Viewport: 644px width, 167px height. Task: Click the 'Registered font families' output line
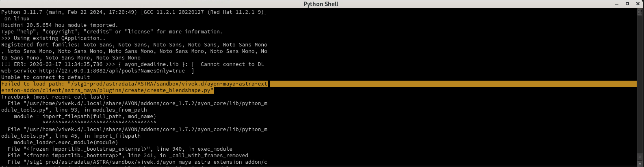134,45
